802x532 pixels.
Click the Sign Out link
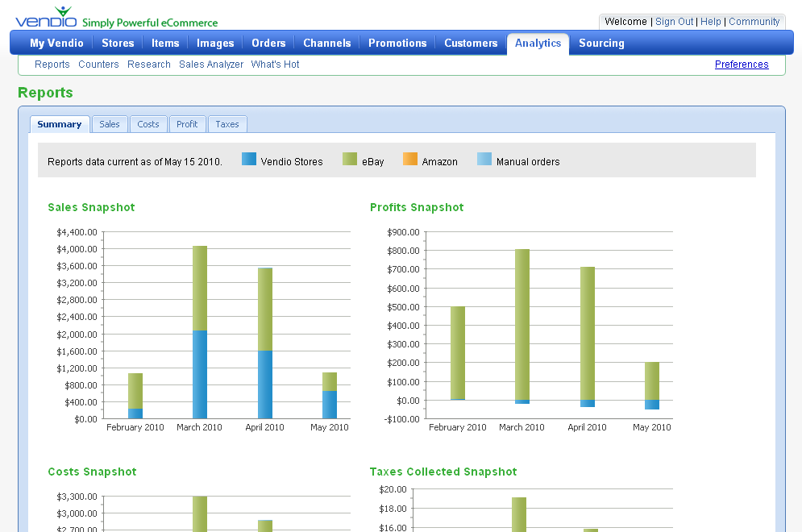pyautogui.click(x=674, y=22)
